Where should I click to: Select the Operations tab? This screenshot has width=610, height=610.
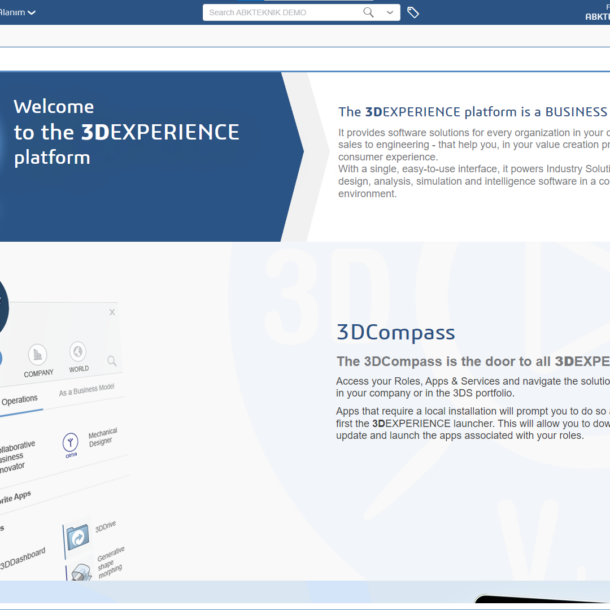19,400
